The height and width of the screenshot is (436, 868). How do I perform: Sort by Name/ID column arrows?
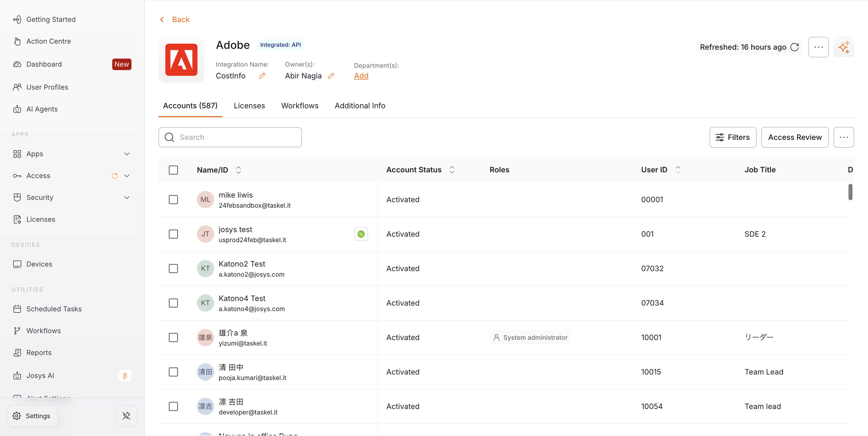click(x=239, y=170)
